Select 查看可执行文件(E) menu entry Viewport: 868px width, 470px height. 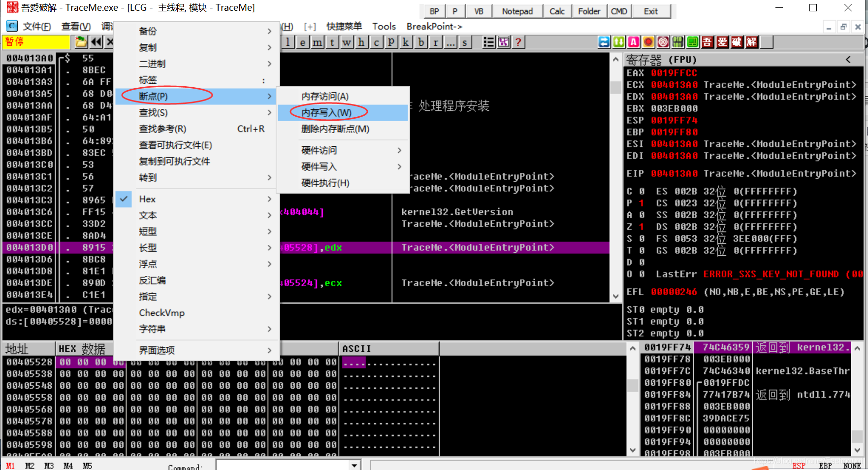197,145
